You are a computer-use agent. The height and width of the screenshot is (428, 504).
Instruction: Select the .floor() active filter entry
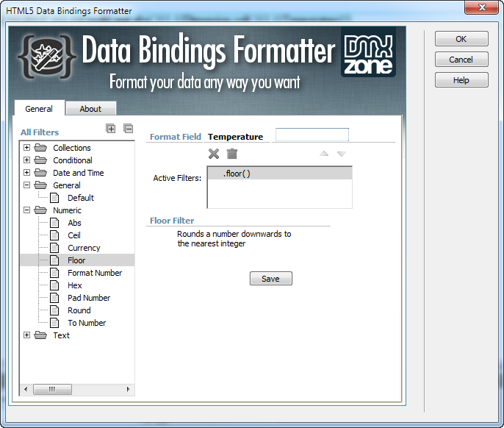[280, 174]
